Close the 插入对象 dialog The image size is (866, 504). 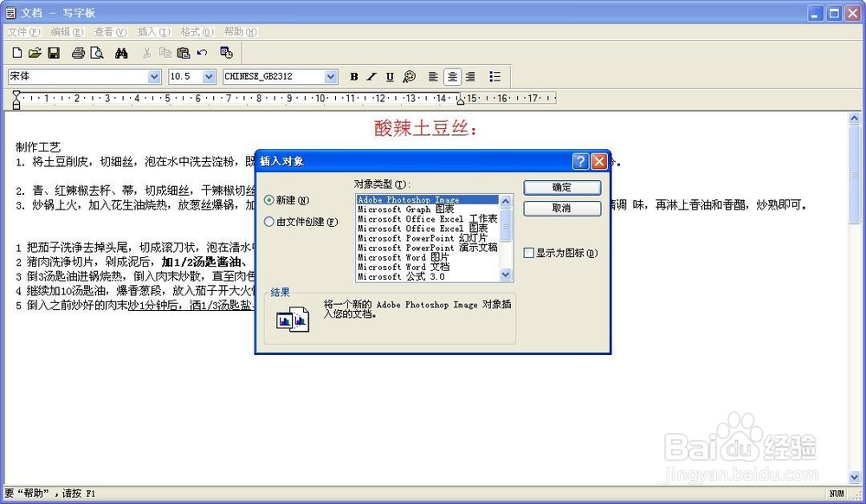599,161
